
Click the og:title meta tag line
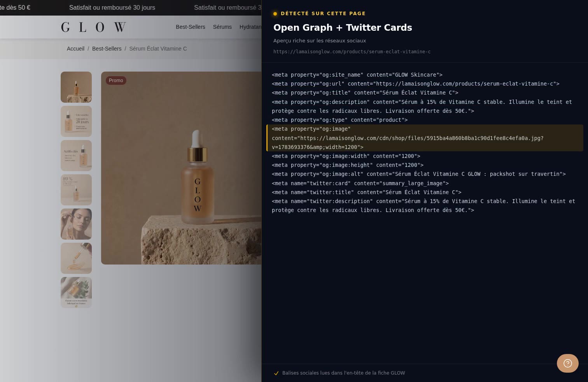(365, 93)
